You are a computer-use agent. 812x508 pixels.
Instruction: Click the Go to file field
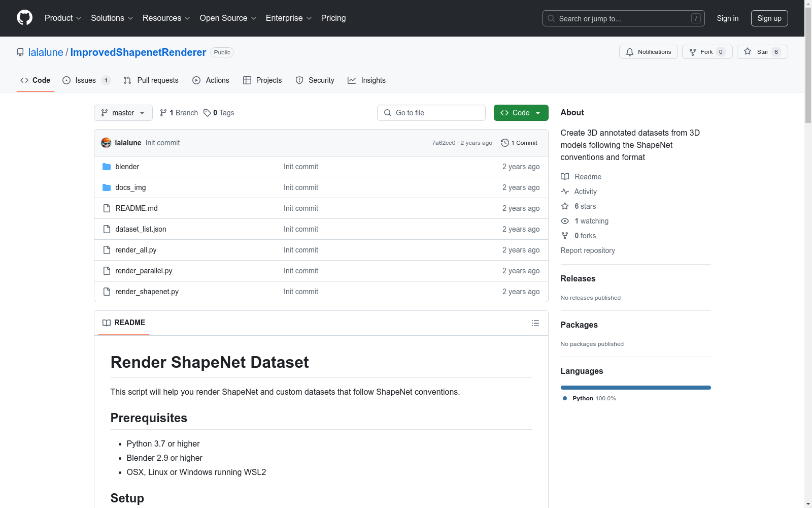coord(431,113)
